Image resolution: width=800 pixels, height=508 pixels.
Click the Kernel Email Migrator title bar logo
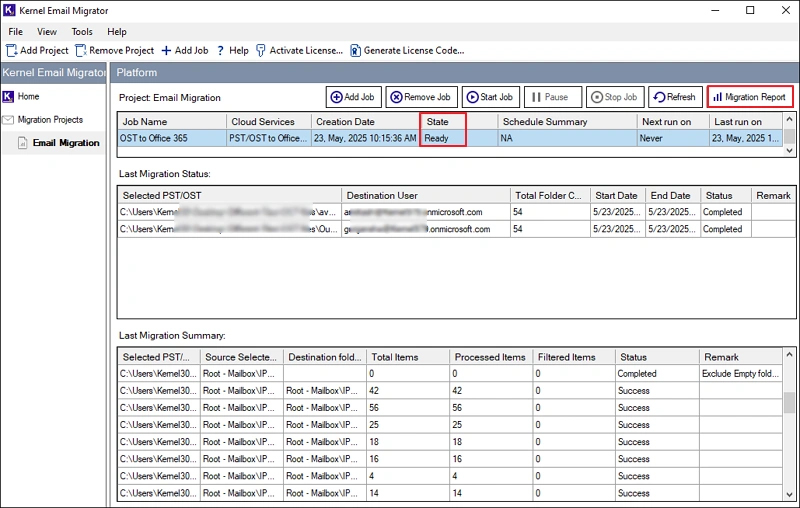click(x=9, y=10)
